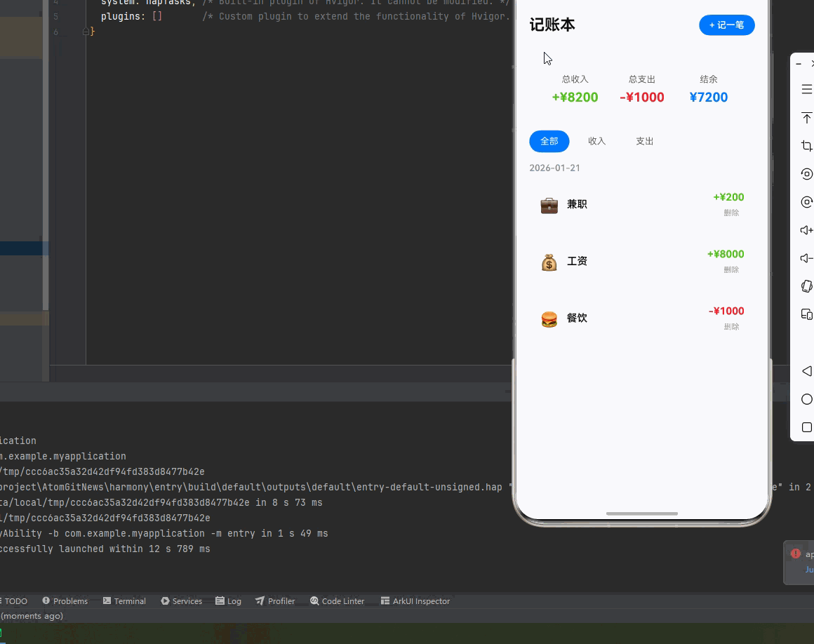The height and width of the screenshot is (644, 814).
Task: Open the Problems tool window
Action: [x=65, y=601]
